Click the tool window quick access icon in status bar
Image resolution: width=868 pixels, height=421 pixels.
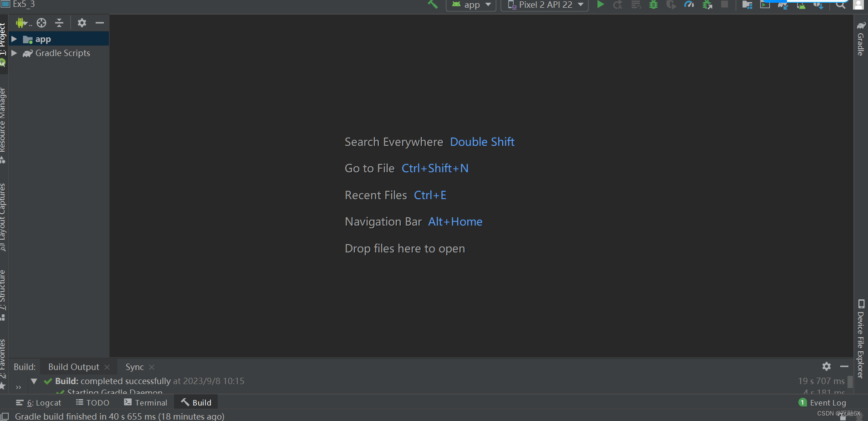click(x=5, y=416)
